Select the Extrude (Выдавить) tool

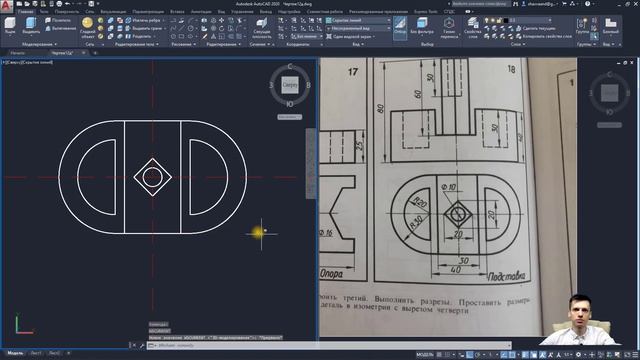click(x=31, y=26)
